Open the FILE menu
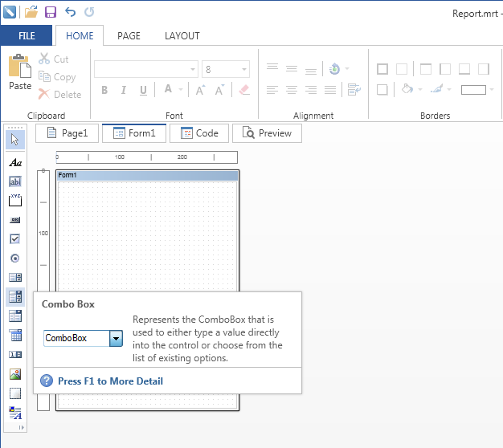 (27, 35)
